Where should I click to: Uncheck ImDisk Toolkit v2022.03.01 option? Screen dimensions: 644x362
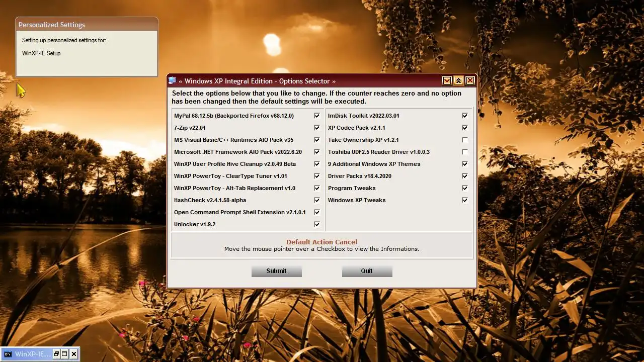(465, 116)
